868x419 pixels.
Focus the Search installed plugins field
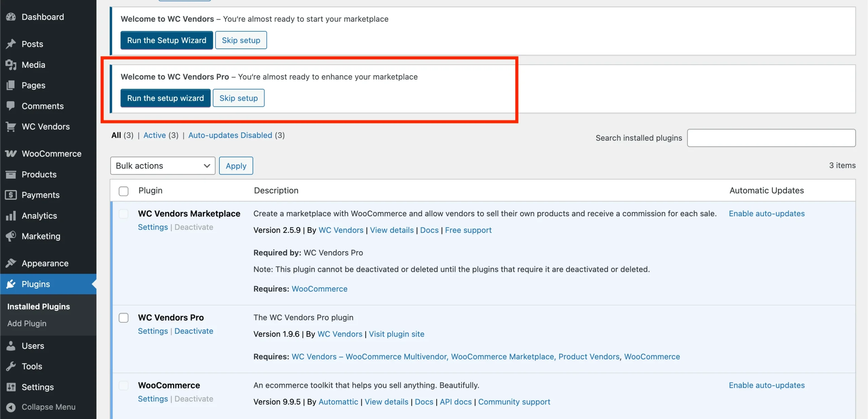[x=771, y=138]
